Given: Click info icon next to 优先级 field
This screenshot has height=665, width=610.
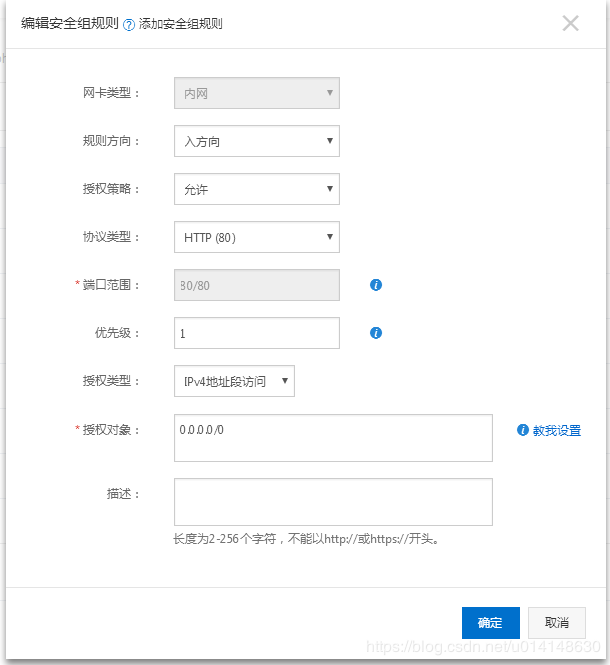Looking at the screenshot, I should (x=376, y=333).
